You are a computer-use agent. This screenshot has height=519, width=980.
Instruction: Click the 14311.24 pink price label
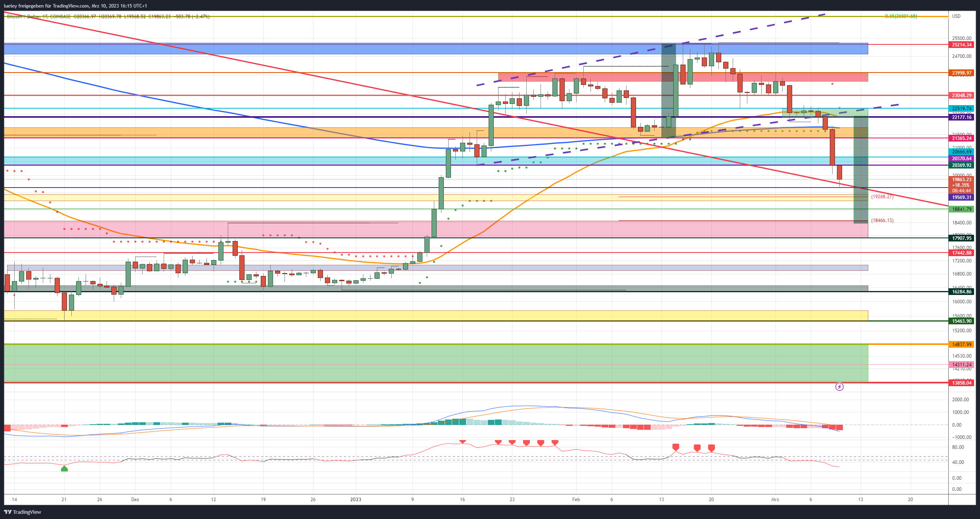[x=962, y=365]
